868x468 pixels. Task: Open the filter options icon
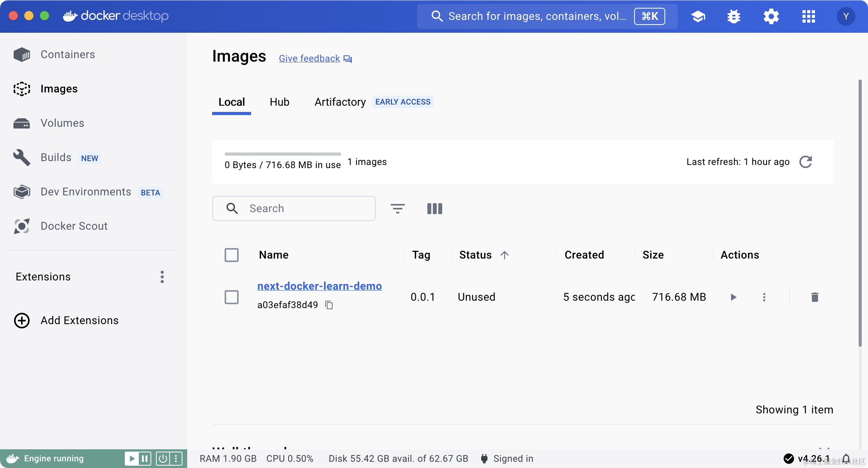click(397, 209)
